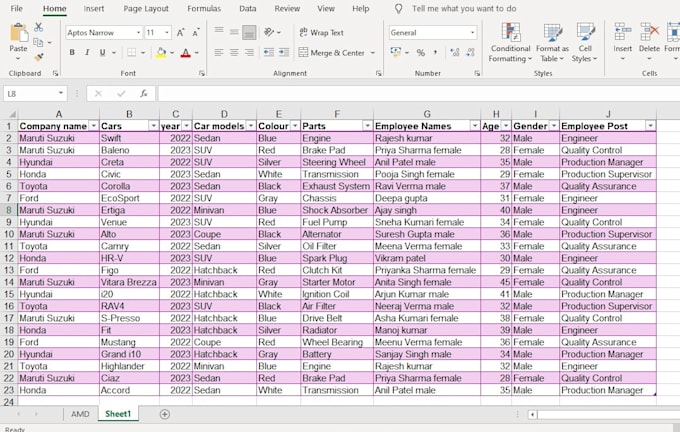Open Format as Table gallery
Screen dimensions: 680x432
click(x=552, y=43)
